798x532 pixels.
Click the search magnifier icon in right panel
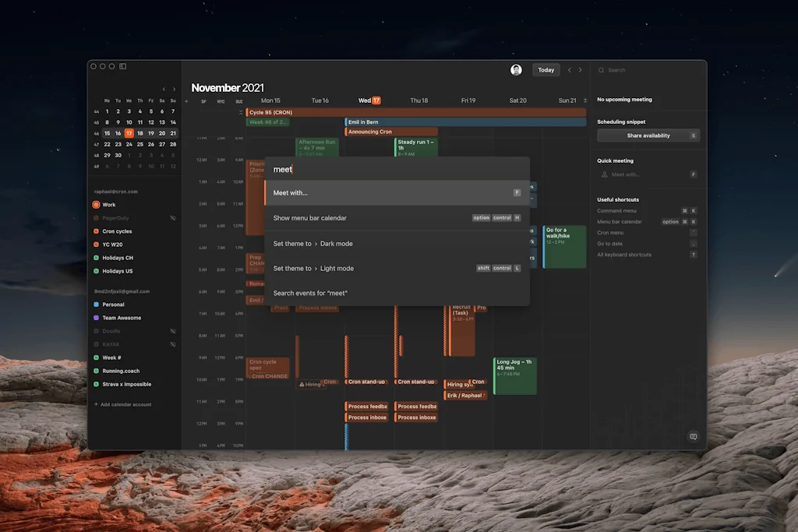[602, 70]
